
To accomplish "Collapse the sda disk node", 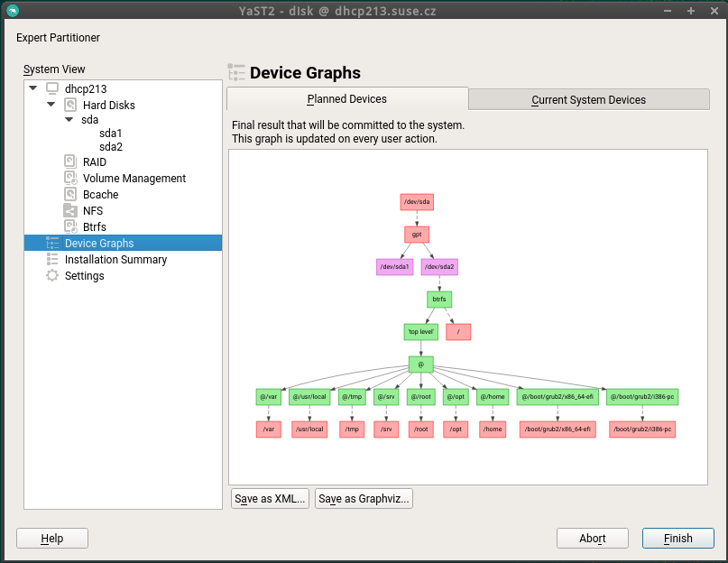I will tap(69, 120).
